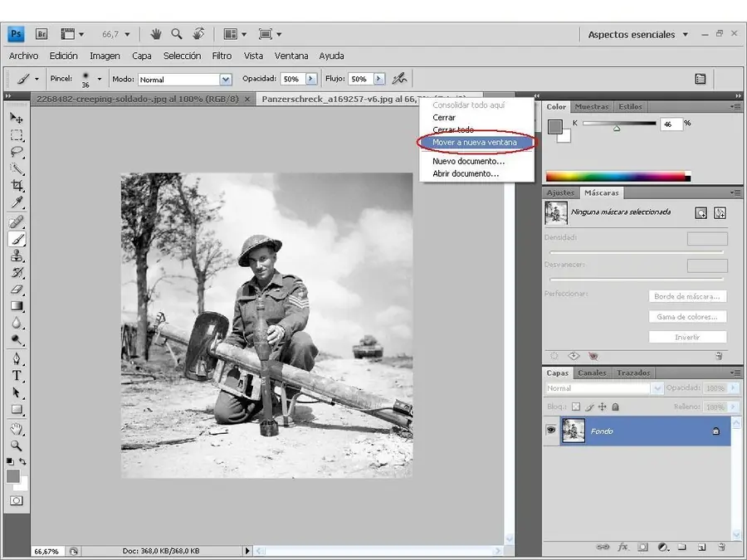Enable airbrush mode in options bar
The image size is (747, 560).
click(400, 79)
